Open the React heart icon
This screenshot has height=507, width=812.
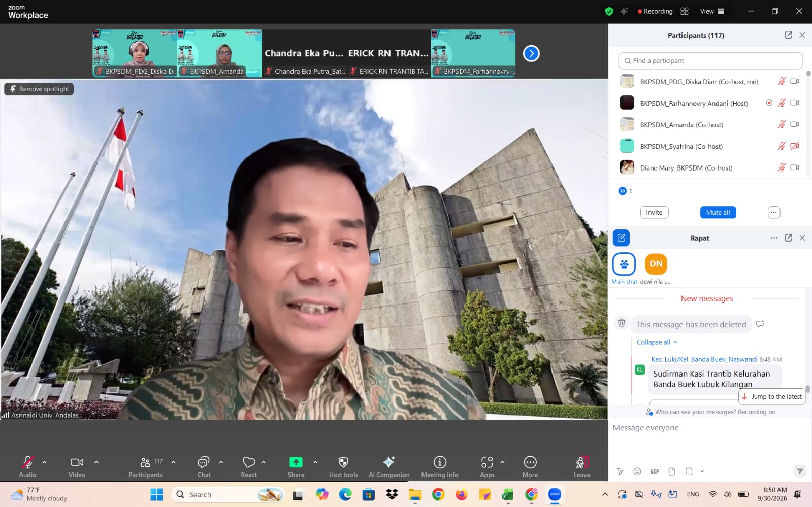pos(249,462)
